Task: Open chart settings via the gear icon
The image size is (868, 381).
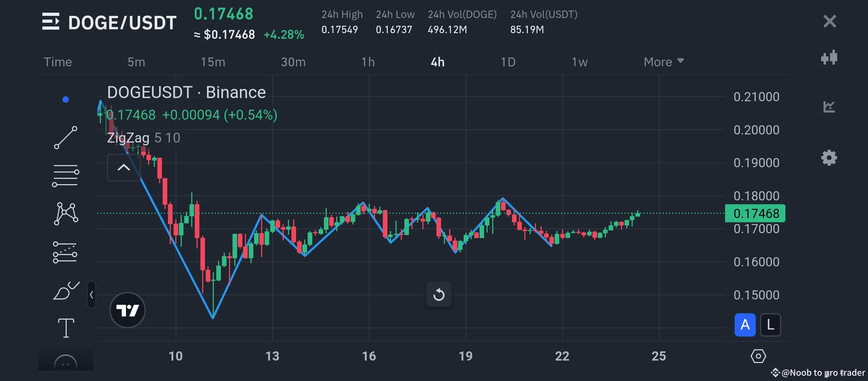Action: coord(829,158)
